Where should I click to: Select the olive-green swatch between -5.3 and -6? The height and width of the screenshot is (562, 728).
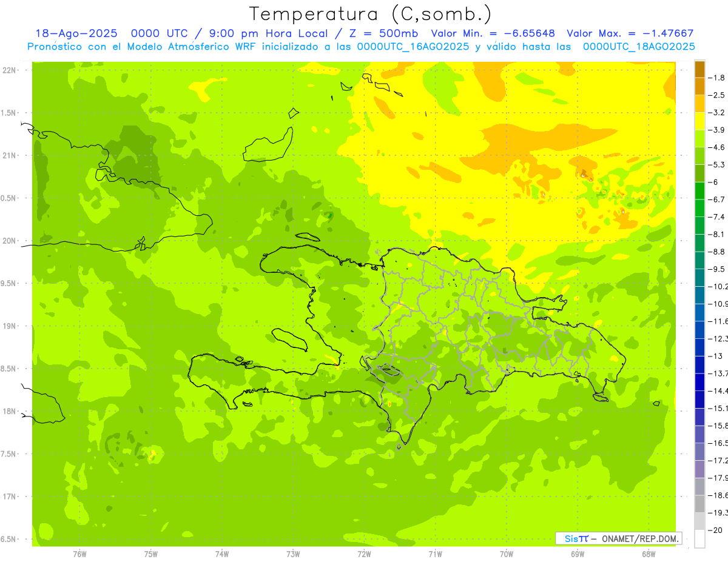(x=699, y=173)
